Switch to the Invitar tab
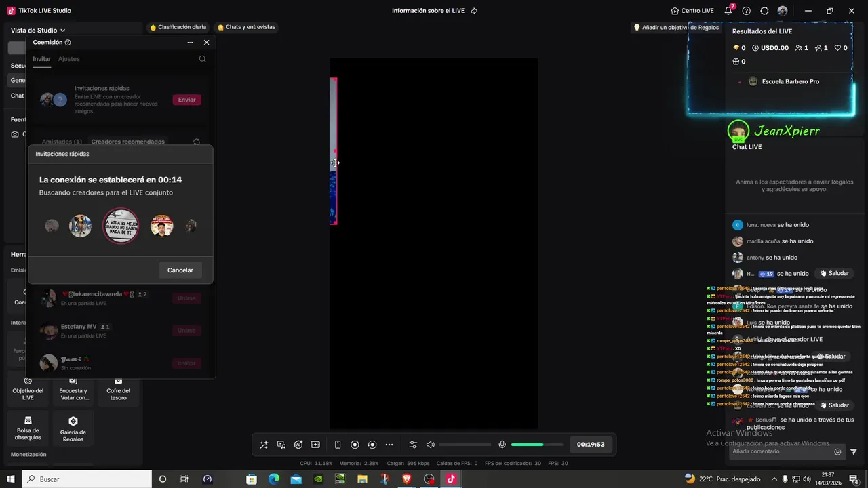 pos(41,59)
